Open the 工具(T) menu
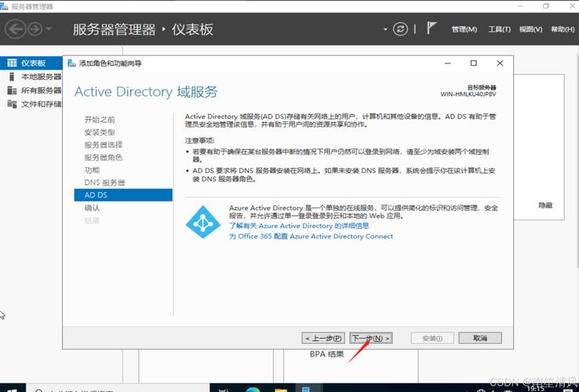This screenshot has width=579, height=392. [x=499, y=29]
